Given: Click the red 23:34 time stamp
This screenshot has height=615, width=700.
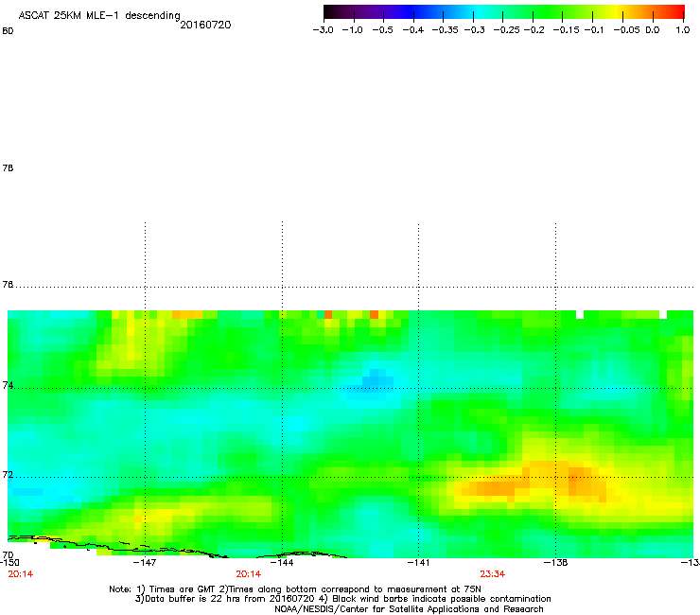Looking at the screenshot, I should point(493,574).
